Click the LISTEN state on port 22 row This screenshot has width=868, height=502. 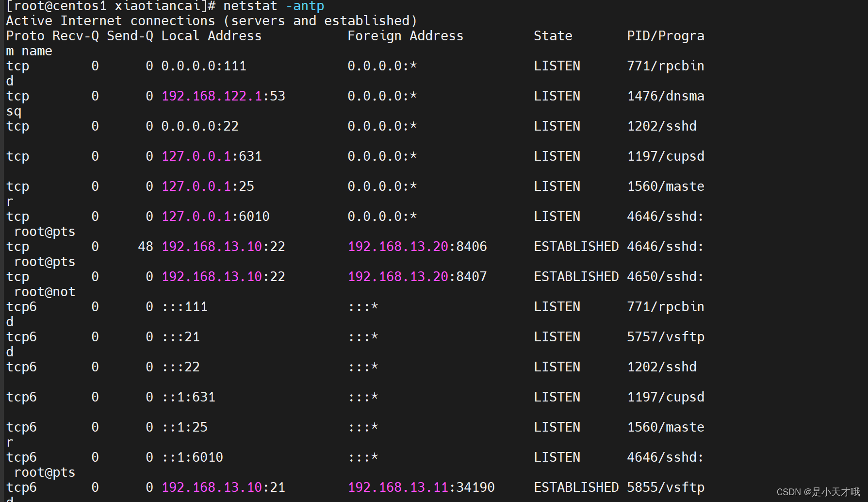(x=557, y=126)
